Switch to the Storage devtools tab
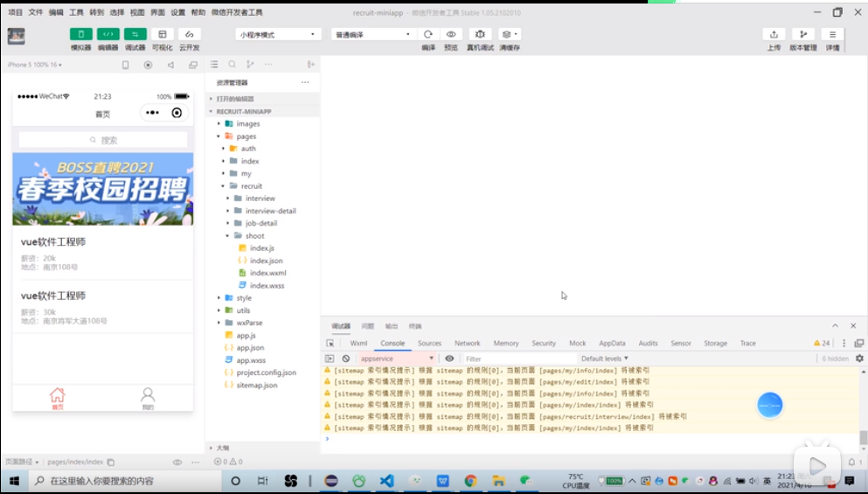 tap(715, 344)
